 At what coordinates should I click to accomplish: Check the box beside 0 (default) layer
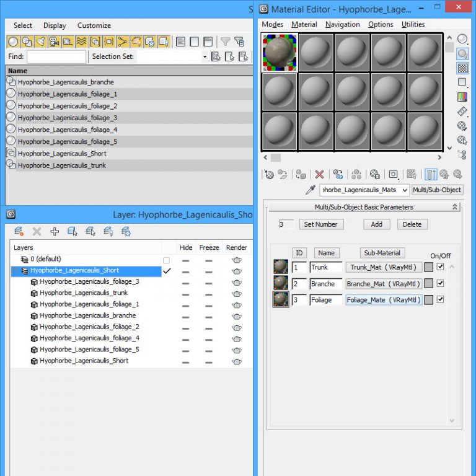point(166,260)
